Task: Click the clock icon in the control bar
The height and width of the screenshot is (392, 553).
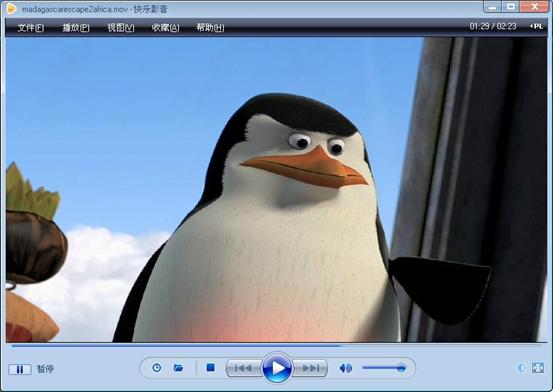Action: 157,368
